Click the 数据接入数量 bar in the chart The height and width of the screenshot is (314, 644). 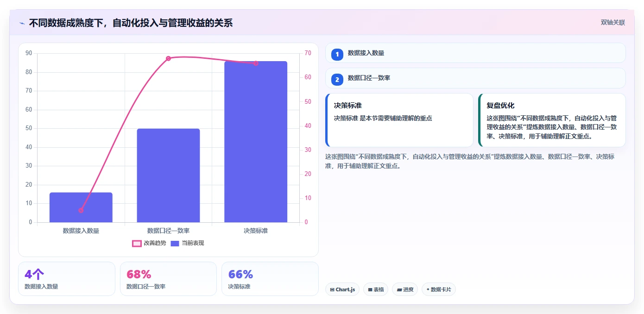81,207
